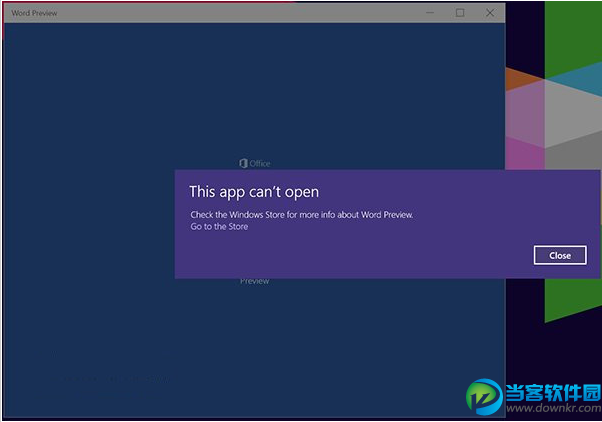
Task: Click the Office logo icon on splash screen
Action: [243, 164]
